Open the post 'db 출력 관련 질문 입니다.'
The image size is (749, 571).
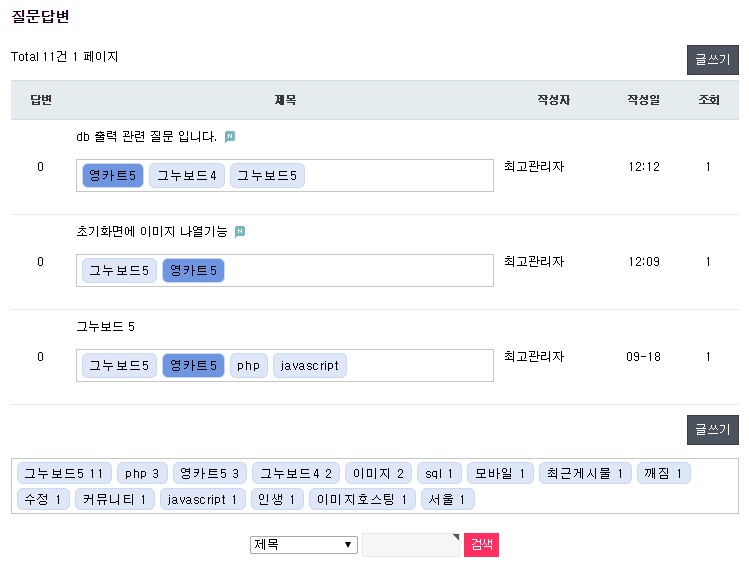click(x=146, y=137)
